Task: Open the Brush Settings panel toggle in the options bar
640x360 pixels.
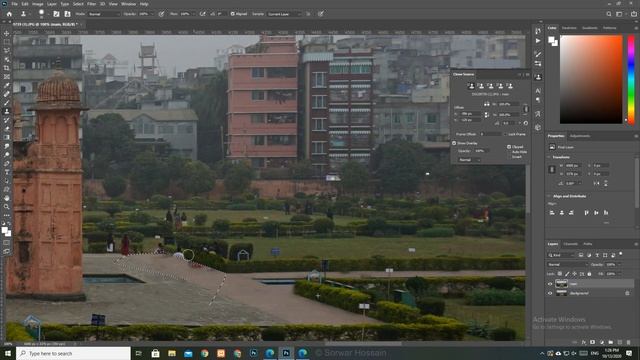Action: point(56,14)
